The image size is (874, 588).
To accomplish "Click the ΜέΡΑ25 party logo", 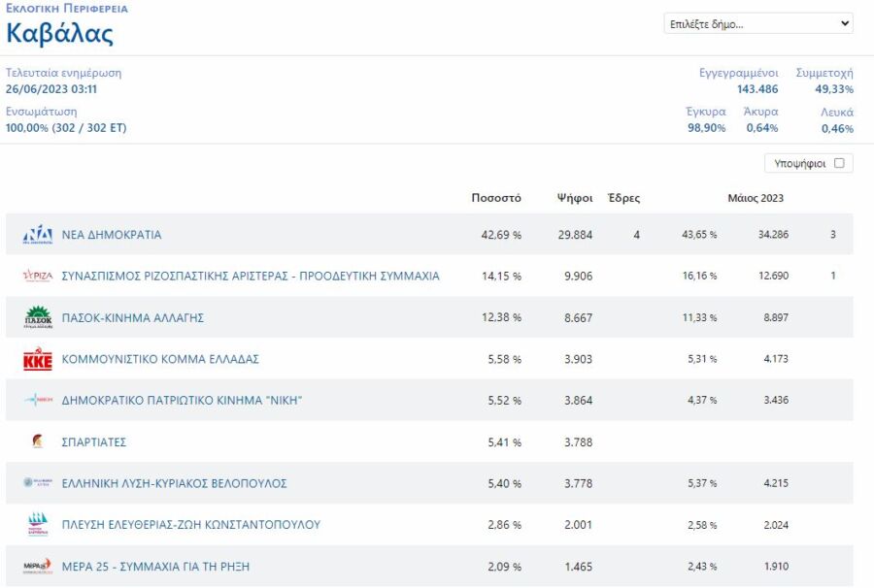I will tap(37, 567).
